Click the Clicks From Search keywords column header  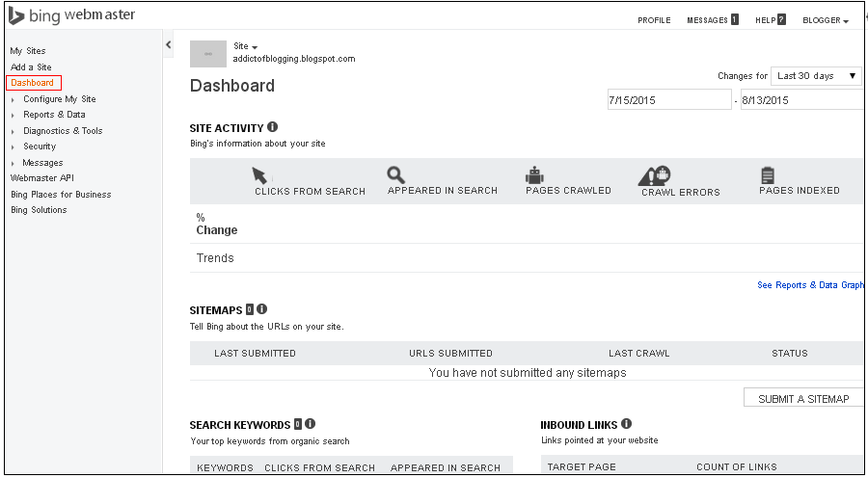pyautogui.click(x=319, y=467)
